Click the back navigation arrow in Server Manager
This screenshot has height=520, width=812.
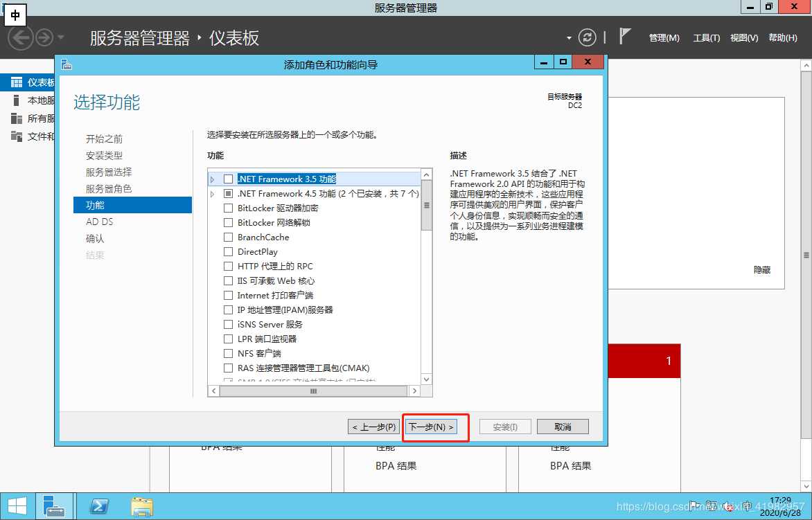coord(21,38)
